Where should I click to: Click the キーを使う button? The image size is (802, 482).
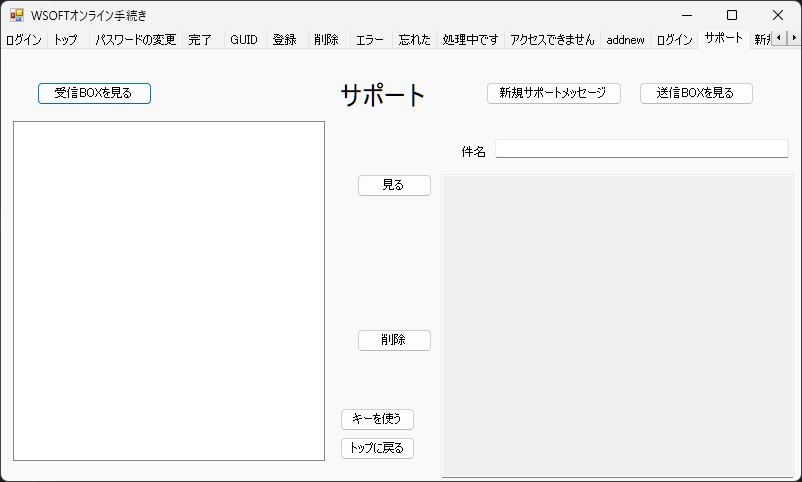click(377, 419)
